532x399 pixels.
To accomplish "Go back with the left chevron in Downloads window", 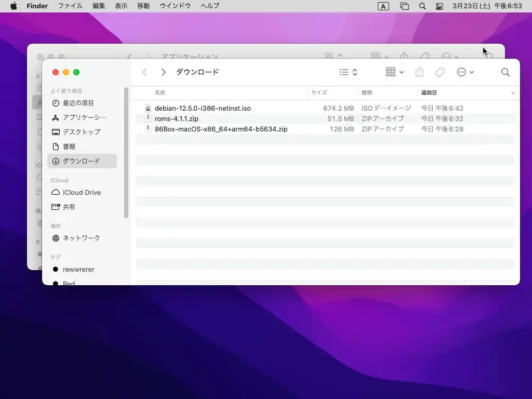I will 144,72.
